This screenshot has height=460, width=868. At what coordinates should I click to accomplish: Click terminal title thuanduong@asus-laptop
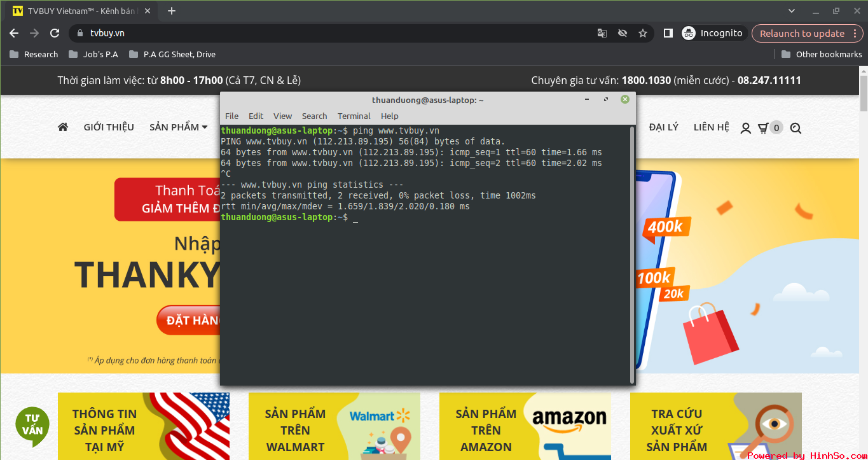tap(428, 100)
